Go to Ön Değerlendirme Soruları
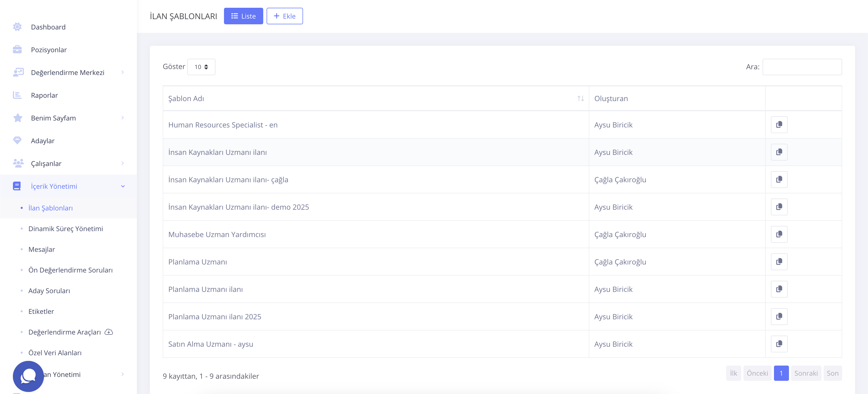Image resolution: width=868 pixels, height=394 pixels. pos(71,270)
